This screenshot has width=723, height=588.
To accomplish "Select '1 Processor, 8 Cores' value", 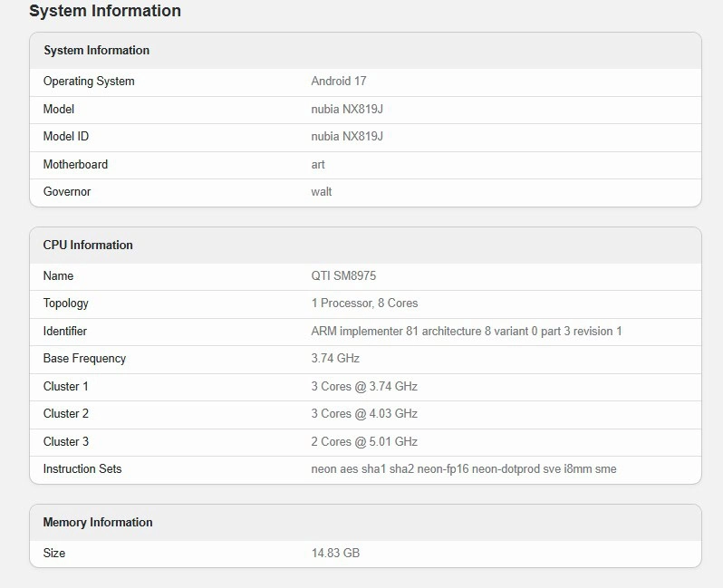I will pyautogui.click(x=364, y=304).
